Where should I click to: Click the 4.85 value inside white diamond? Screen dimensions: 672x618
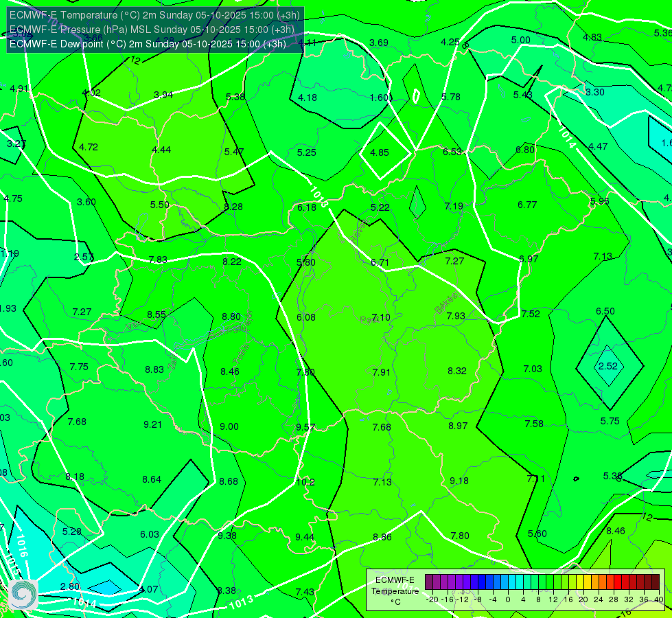(x=380, y=152)
